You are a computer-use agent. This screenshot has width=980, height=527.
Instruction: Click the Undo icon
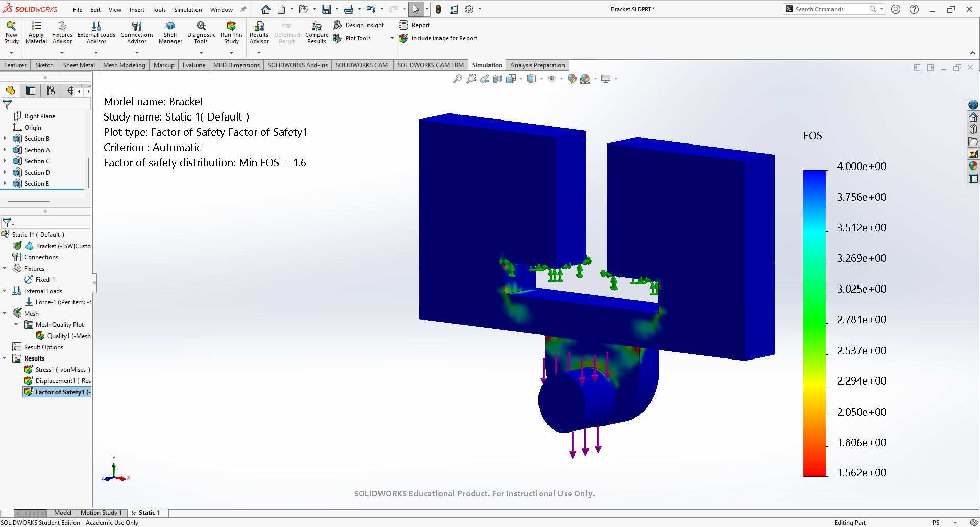click(x=371, y=9)
